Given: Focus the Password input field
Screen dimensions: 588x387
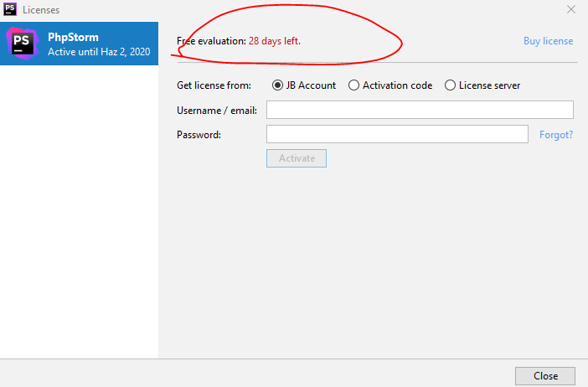Looking at the screenshot, I should [x=397, y=134].
